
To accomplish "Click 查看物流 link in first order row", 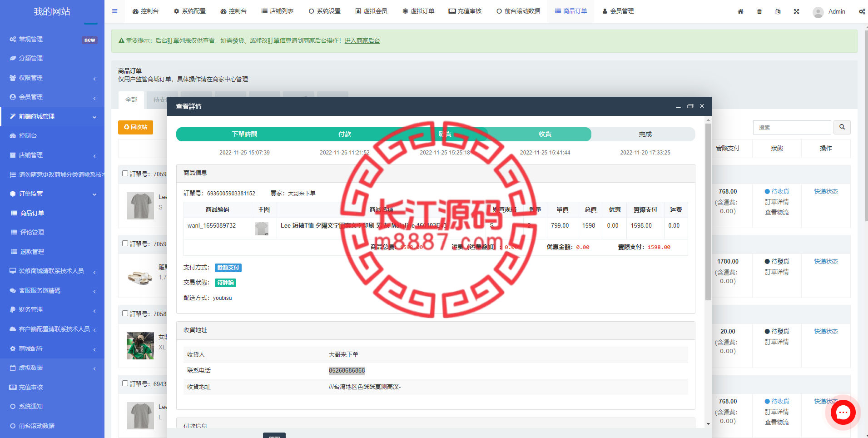I will coord(777,213).
